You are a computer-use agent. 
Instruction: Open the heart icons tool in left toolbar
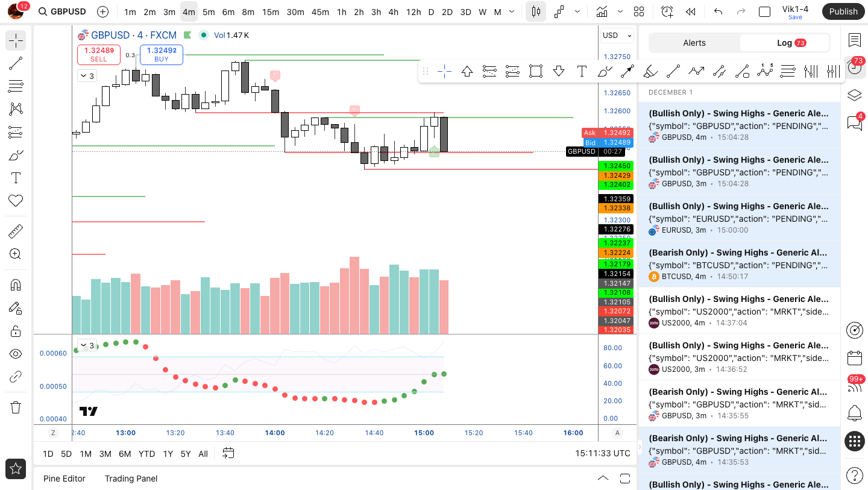[16, 201]
